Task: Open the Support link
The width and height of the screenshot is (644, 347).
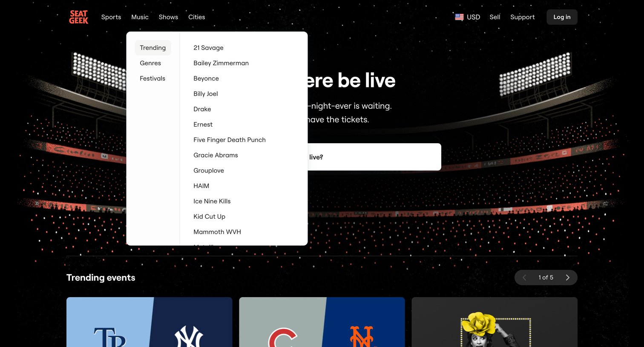Action: (x=523, y=17)
